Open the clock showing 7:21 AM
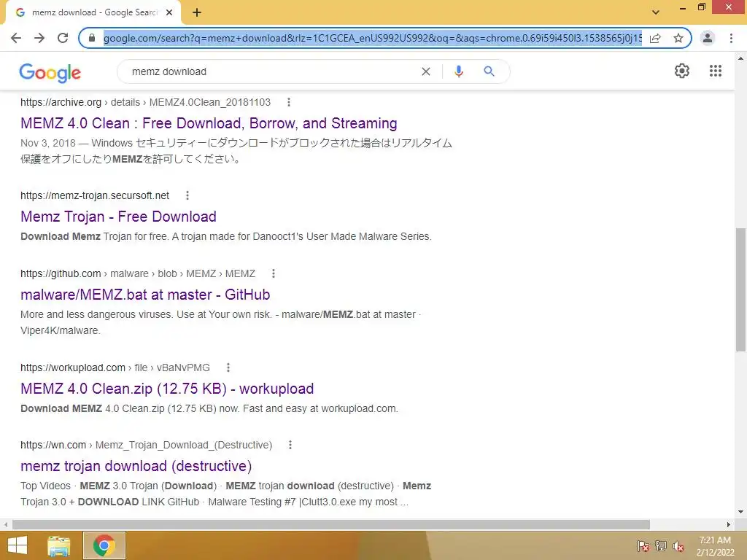 pos(715,546)
